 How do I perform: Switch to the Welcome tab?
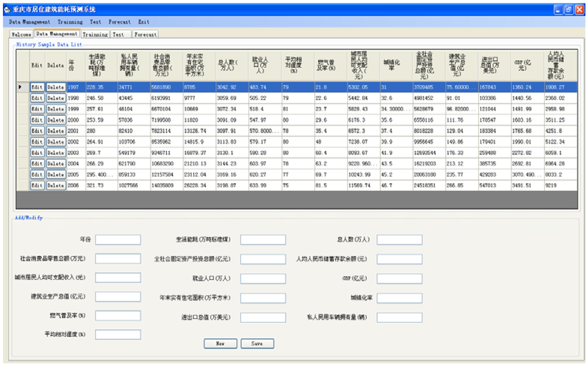(22, 34)
